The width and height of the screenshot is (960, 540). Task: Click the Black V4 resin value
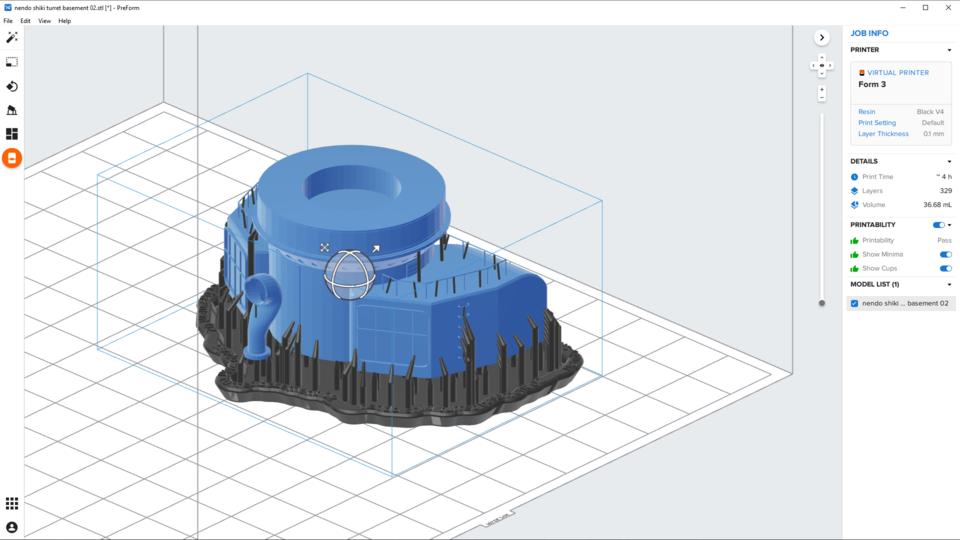click(930, 111)
